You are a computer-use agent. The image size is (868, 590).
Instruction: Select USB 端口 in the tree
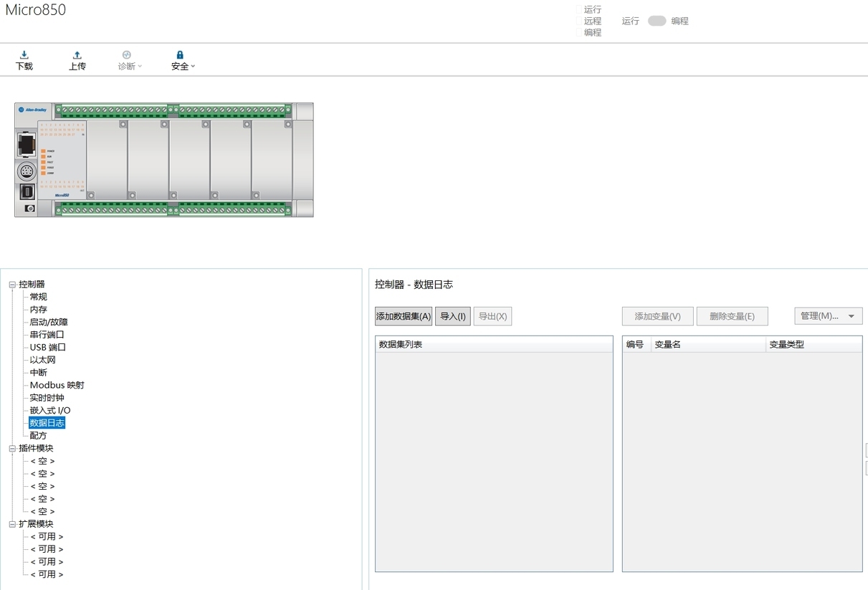click(48, 347)
